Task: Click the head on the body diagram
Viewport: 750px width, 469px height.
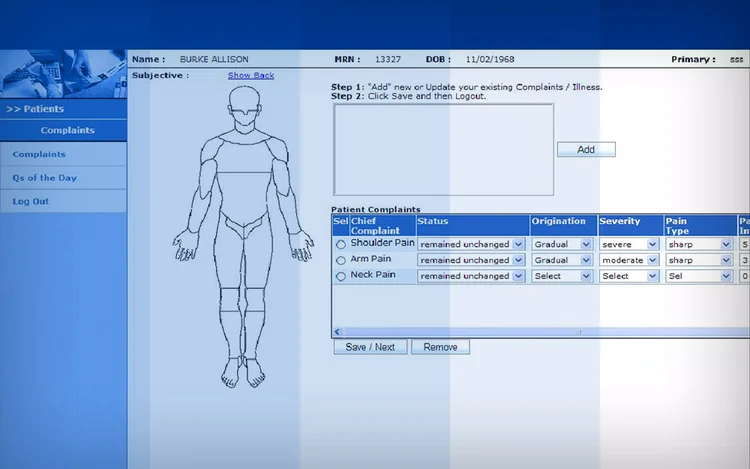Action: pos(244,104)
